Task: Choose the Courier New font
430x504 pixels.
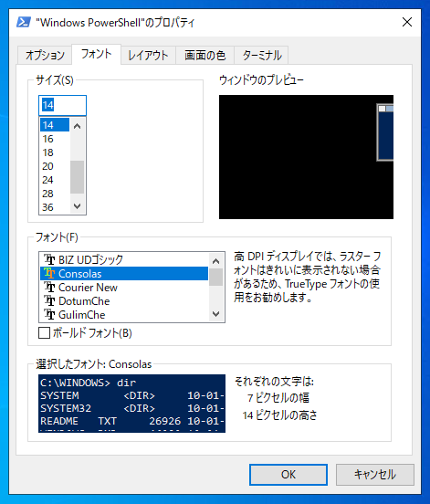Action: pyautogui.click(x=124, y=287)
